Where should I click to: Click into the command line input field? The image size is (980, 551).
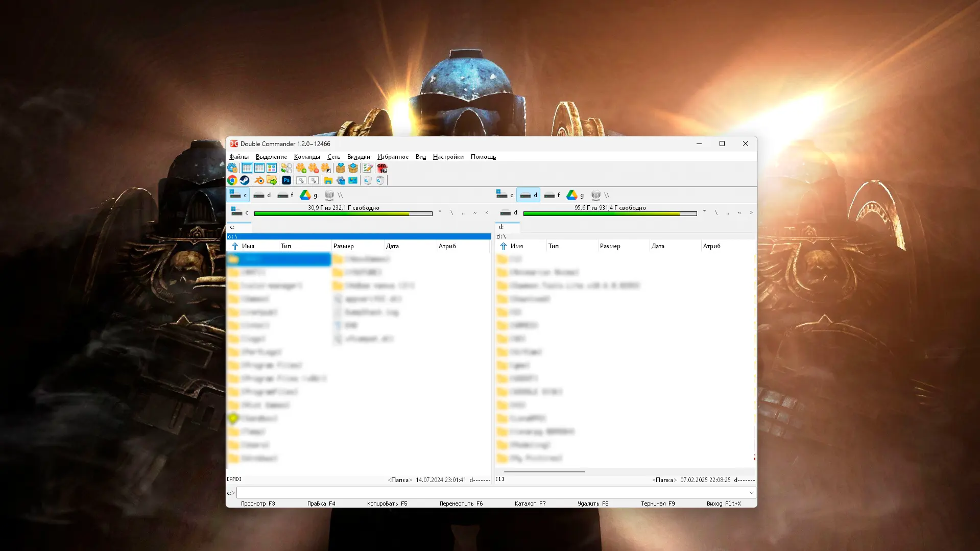click(490, 493)
